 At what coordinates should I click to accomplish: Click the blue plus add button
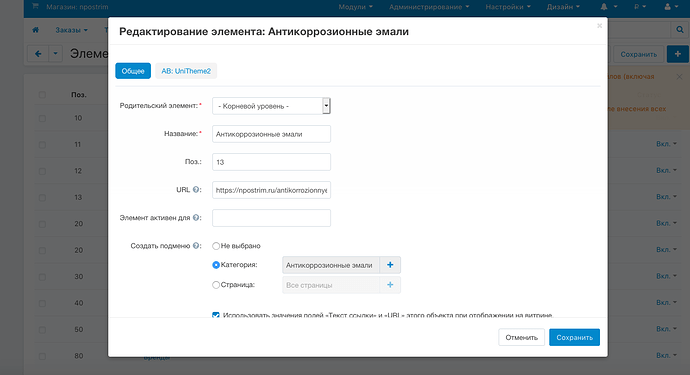[678, 54]
